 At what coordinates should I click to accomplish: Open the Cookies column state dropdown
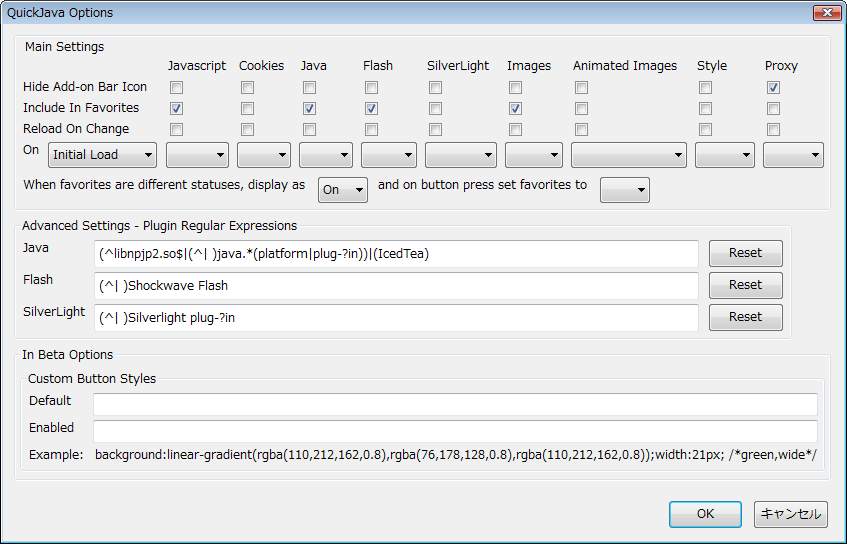pos(264,155)
